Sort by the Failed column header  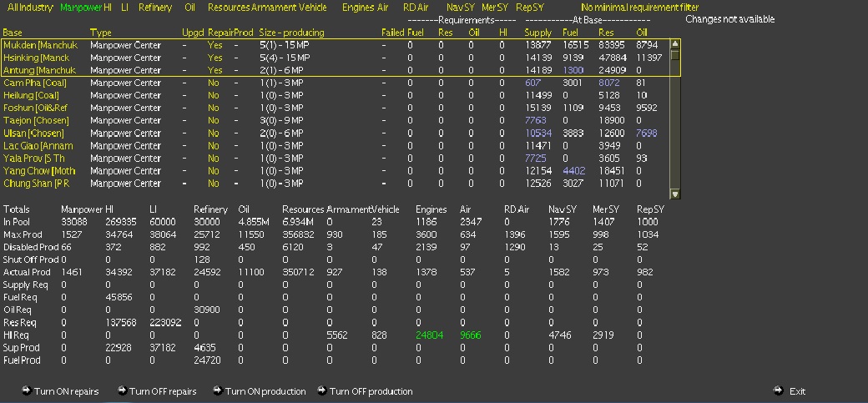[x=393, y=33]
